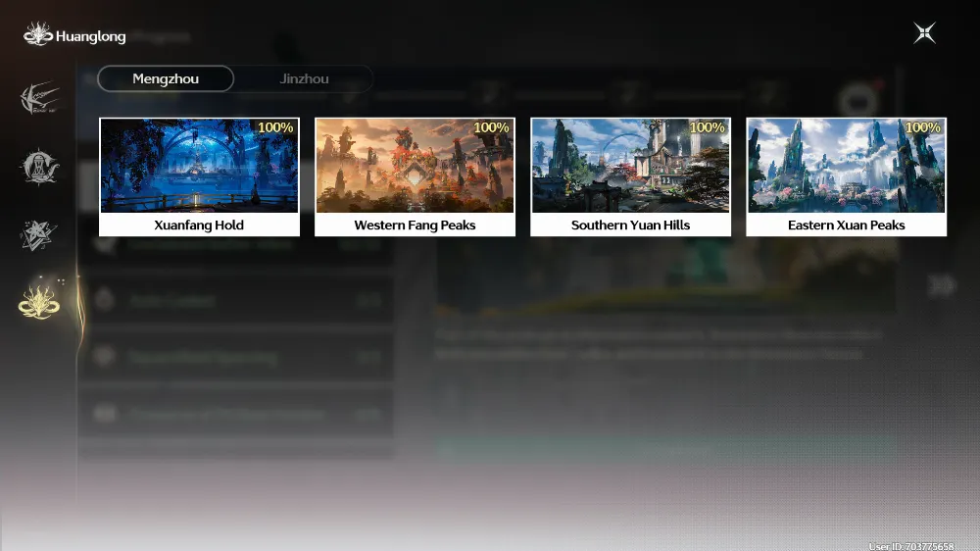The height and width of the screenshot is (551, 980).
Task: Switch to the Jinzhou tab
Action: pos(304,78)
